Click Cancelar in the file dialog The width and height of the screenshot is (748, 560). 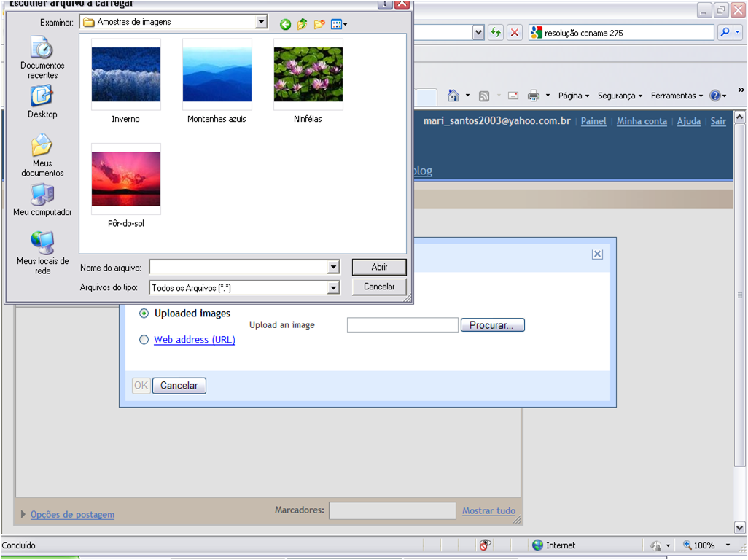pos(379,287)
